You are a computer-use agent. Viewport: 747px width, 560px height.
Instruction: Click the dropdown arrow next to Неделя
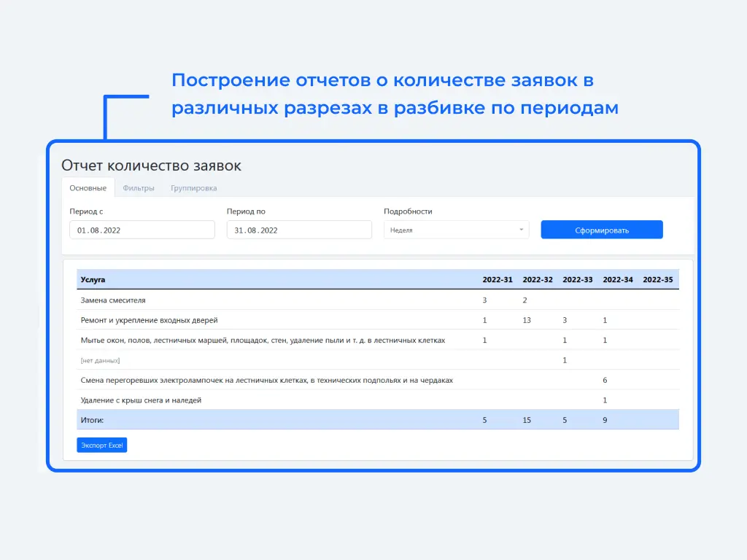[x=522, y=230]
